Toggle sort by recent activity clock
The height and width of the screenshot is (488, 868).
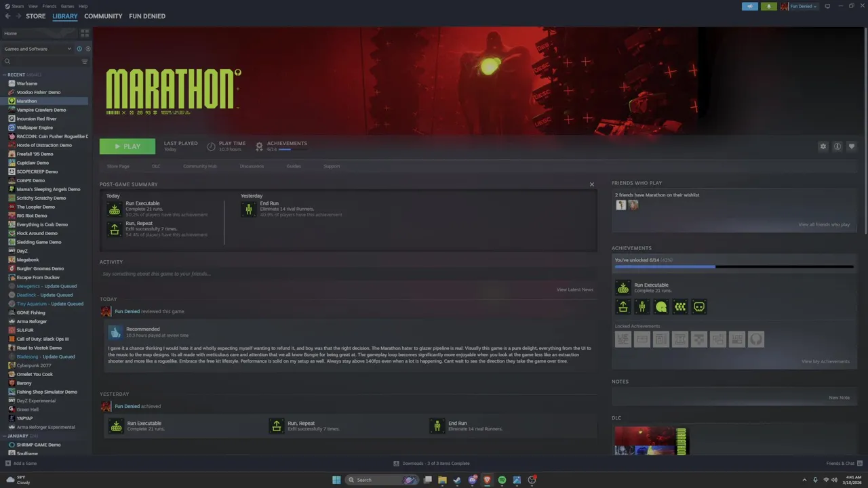coord(79,49)
